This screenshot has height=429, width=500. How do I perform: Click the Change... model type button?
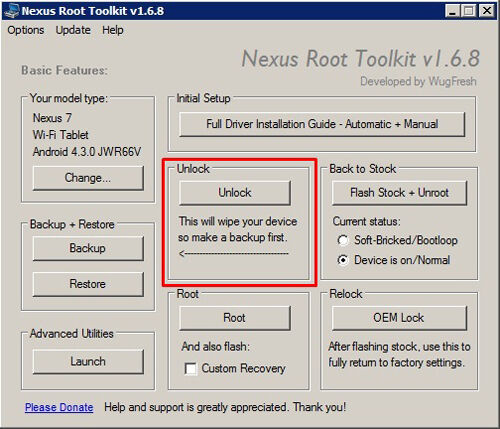click(x=88, y=178)
